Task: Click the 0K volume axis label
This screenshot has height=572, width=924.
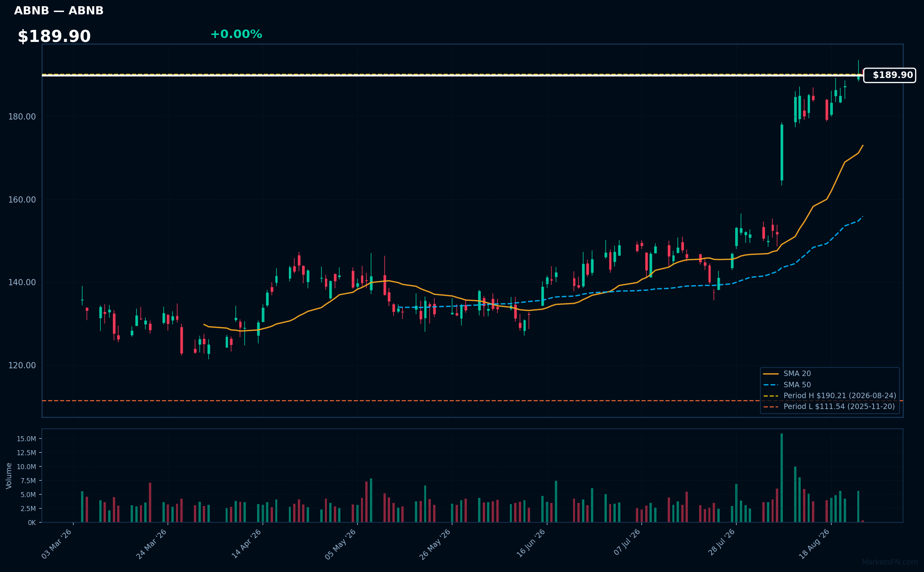Action: pyautogui.click(x=32, y=523)
